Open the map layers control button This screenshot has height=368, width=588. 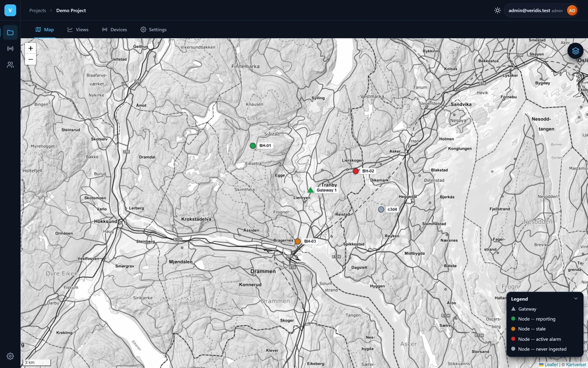click(x=575, y=51)
